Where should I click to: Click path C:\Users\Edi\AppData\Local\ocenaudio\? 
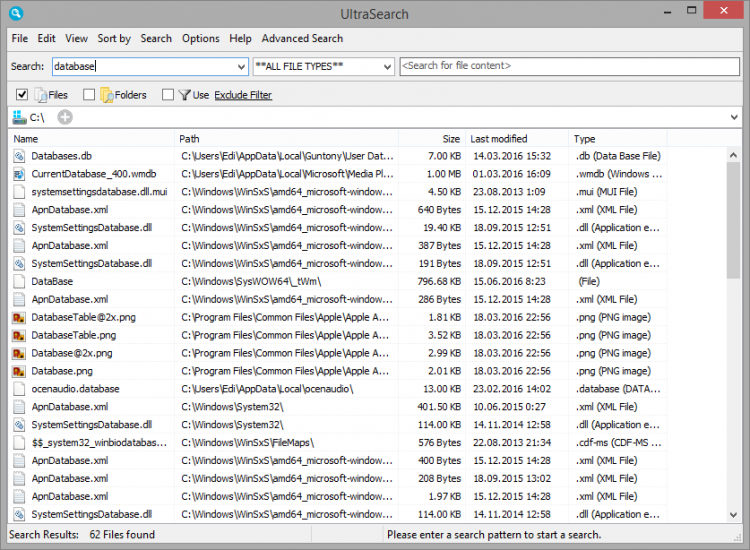[x=267, y=389]
